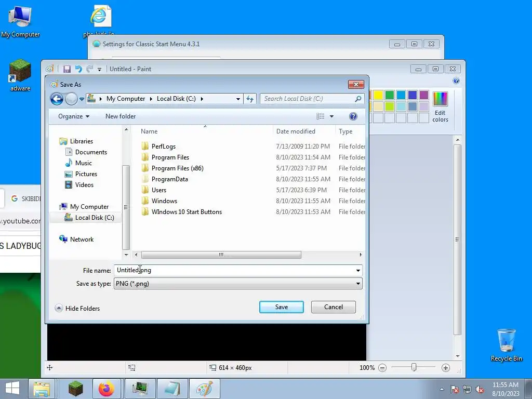The image size is (532, 399).
Task: Select the ProgramData folder
Action: [x=170, y=179]
